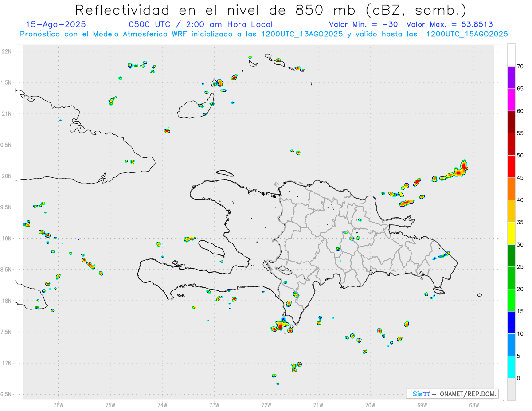Click the purple 65–70 dBZ color band

pos(511,77)
